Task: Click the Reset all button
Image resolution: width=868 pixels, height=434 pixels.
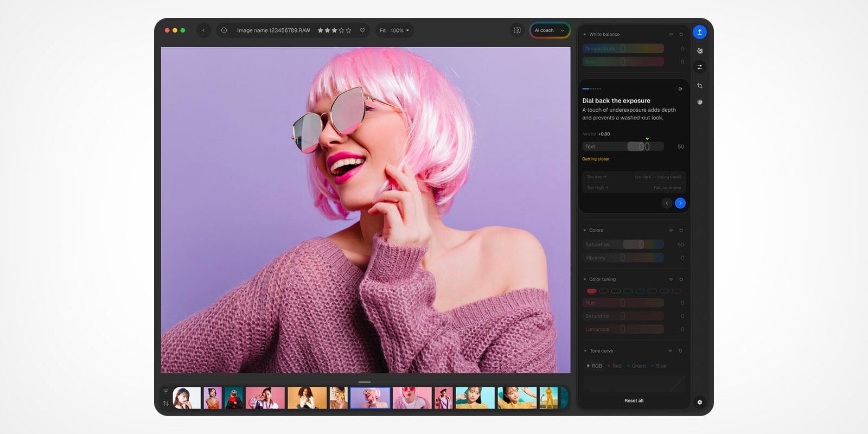Action: [634, 401]
